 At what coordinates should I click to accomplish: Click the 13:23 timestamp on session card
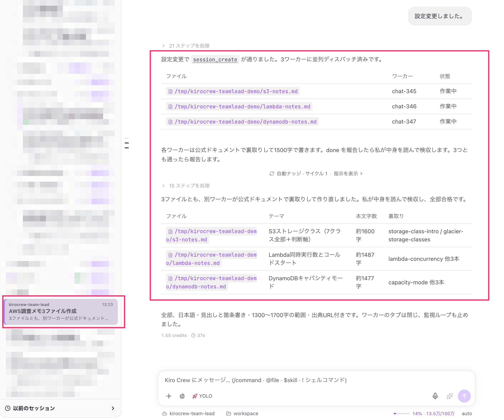[x=107, y=305]
